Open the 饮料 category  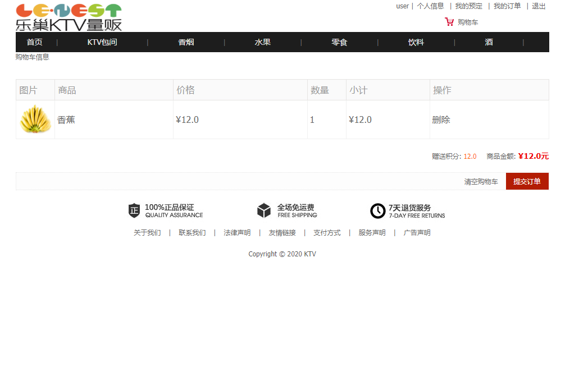(x=416, y=42)
